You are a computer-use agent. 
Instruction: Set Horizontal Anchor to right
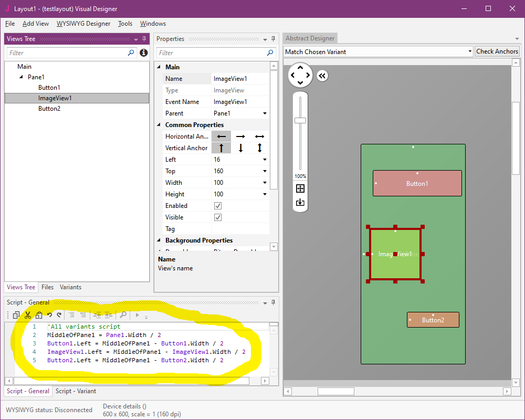tap(240, 136)
